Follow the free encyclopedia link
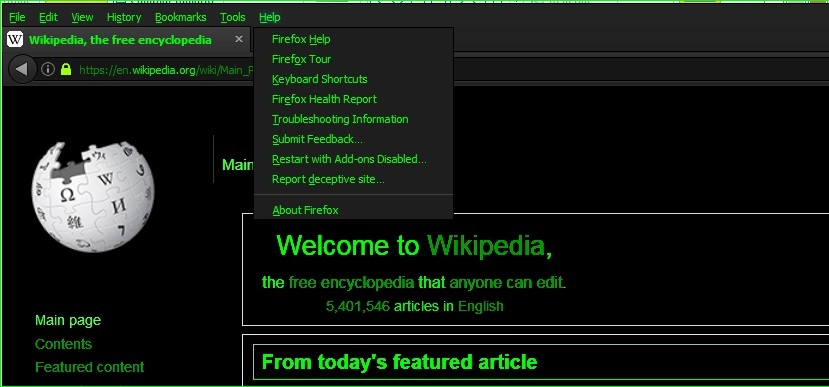The width and height of the screenshot is (829, 387). (351, 283)
